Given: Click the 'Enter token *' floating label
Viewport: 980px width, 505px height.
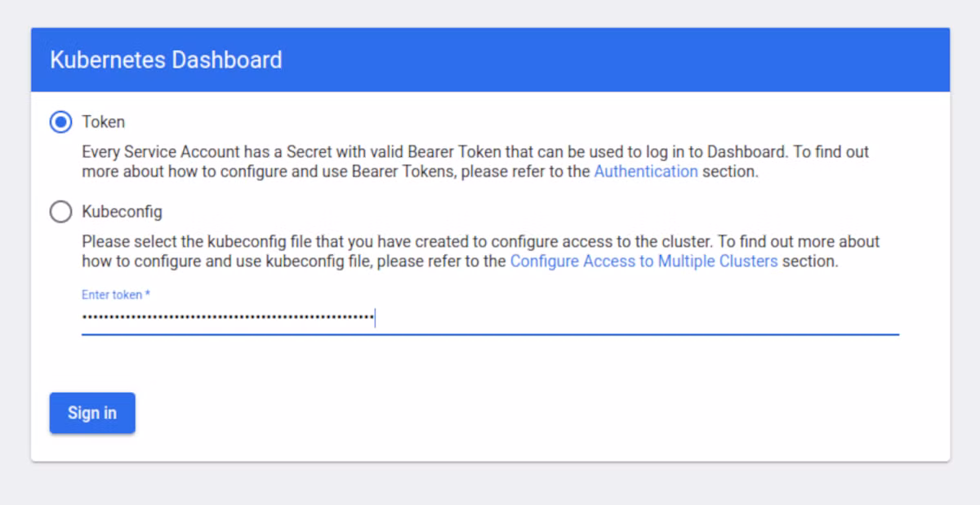Looking at the screenshot, I should point(116,294).
